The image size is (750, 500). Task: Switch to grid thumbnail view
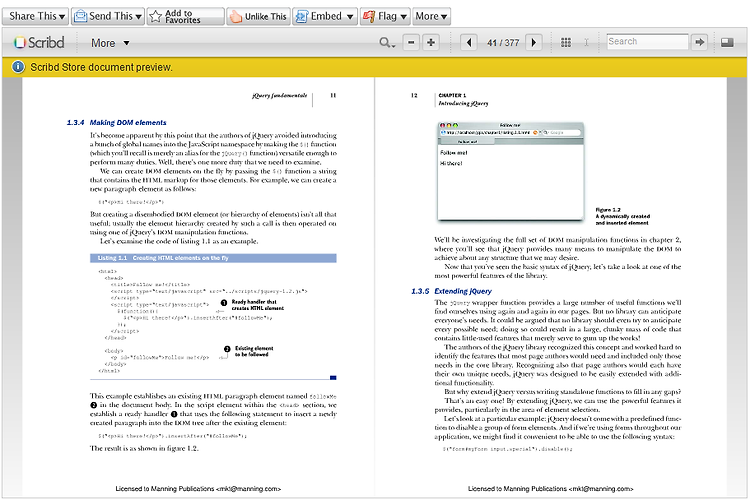(565, 43)
